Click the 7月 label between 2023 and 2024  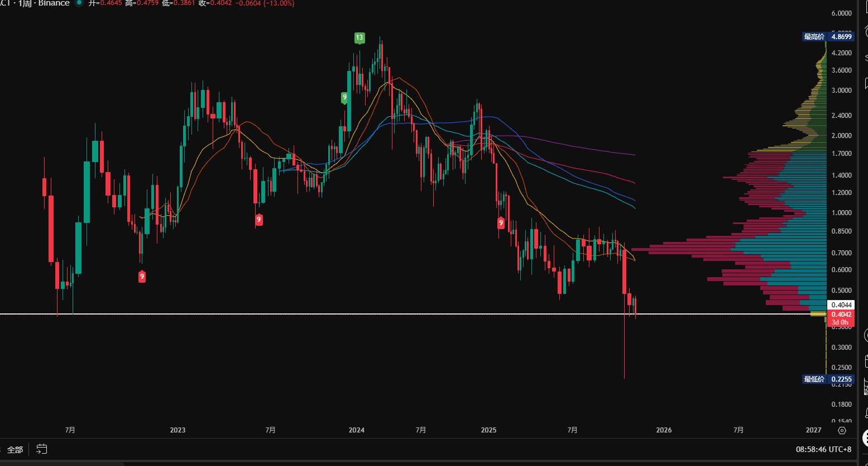[270, 430]
